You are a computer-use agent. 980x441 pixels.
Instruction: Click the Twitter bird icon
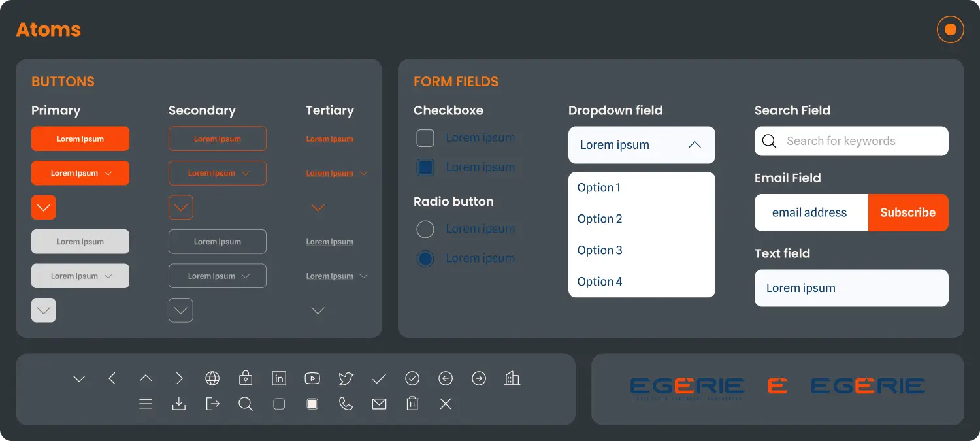click(x=346, y=378)
